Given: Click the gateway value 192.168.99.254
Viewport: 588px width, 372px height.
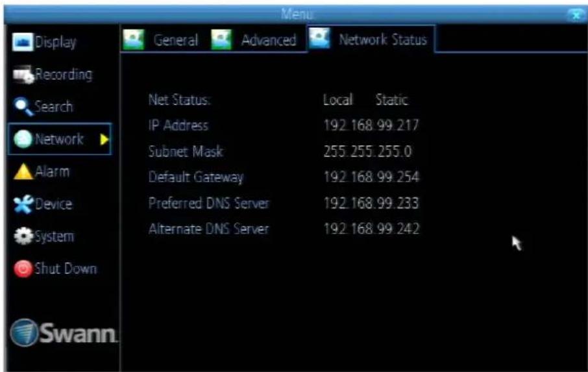Looking at the screenshot, I should [371, 177].
